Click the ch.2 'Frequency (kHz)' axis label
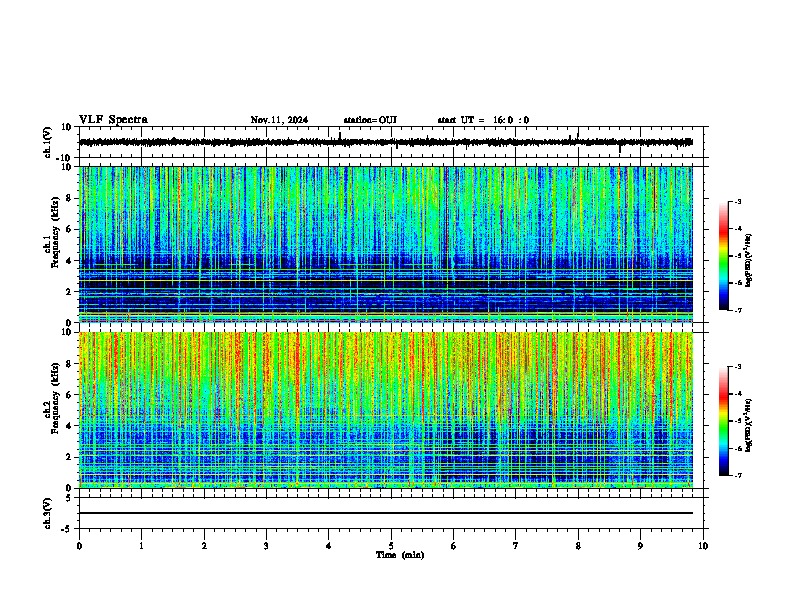 (x=55, y=398)
